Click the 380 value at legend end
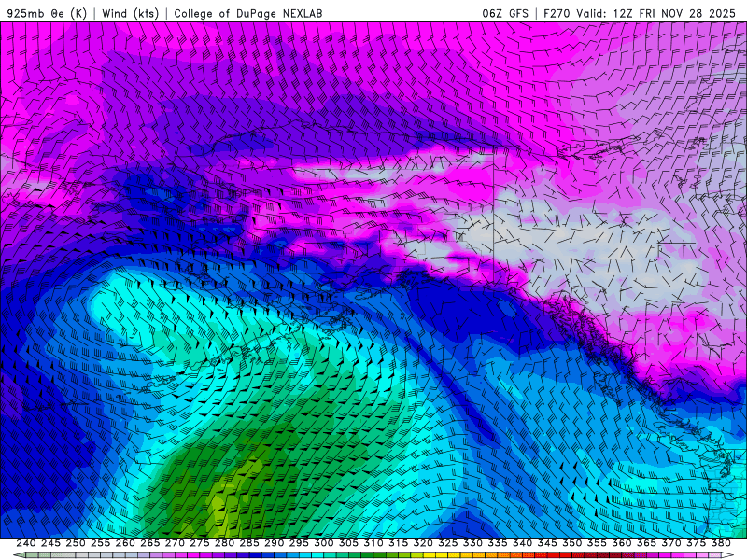 pyautogui.click(x=720, y=543)
